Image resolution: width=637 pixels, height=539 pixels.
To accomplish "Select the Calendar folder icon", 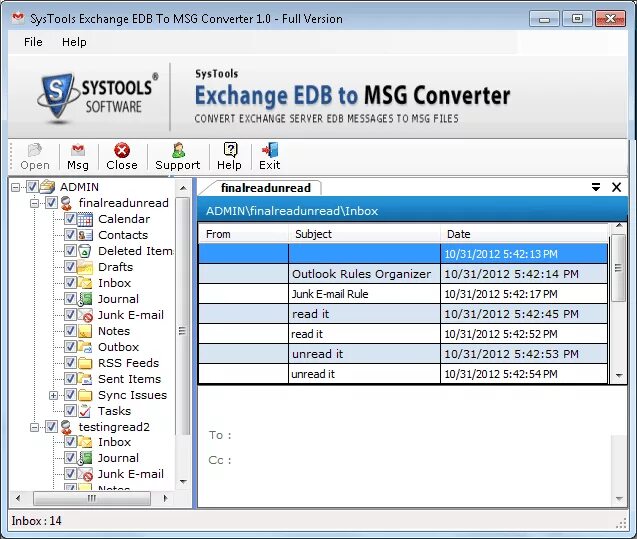I will (85, 219).
